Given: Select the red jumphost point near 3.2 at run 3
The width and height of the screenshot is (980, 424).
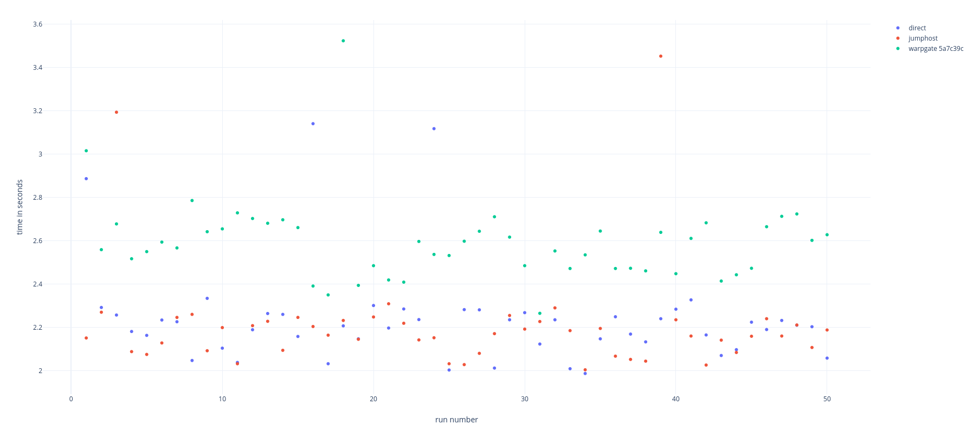Looking at the screenshot, I should (x=116, y=112).
